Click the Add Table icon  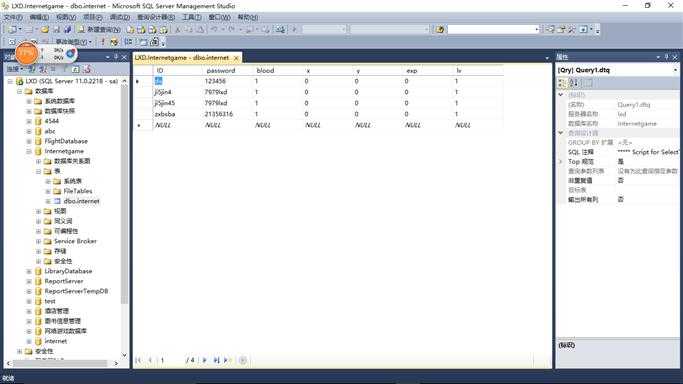click(143, 42)
